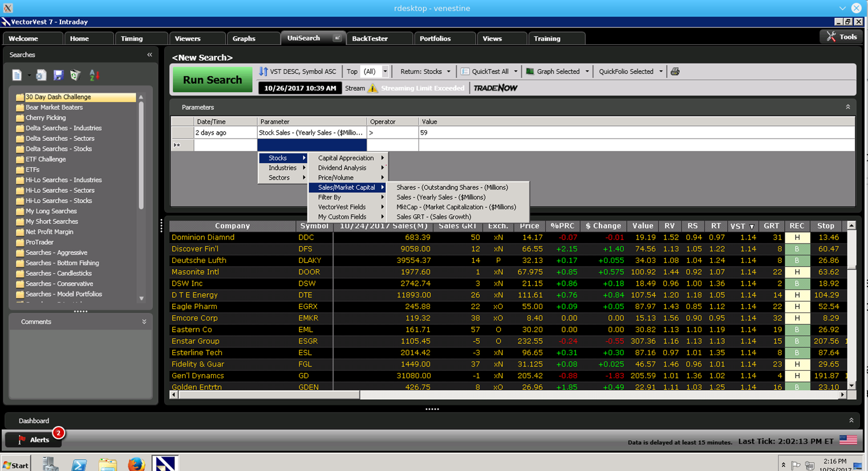Click the small button on UniSearch tab
The height and width of the screenshot is (471, 868).
(x=337, y=38)
